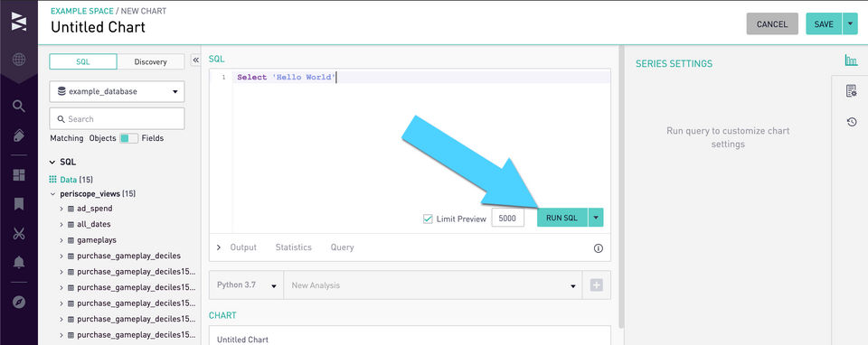Toggle the Limit Preview checkbox
The image size is (868, 345).
(x=428, y=219)
